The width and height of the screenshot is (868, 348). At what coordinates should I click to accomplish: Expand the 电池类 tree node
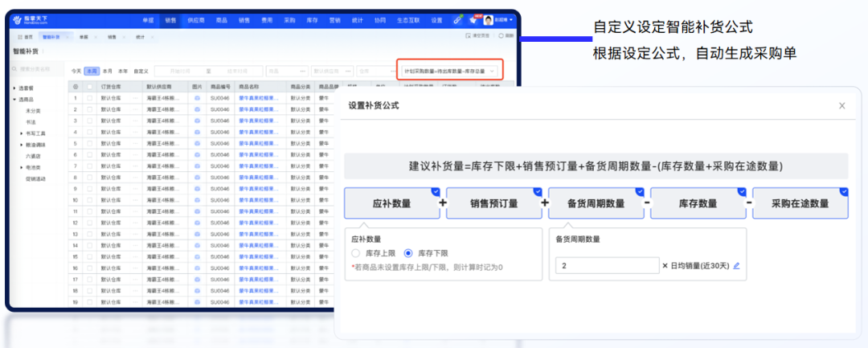click(x=22, y=167)
